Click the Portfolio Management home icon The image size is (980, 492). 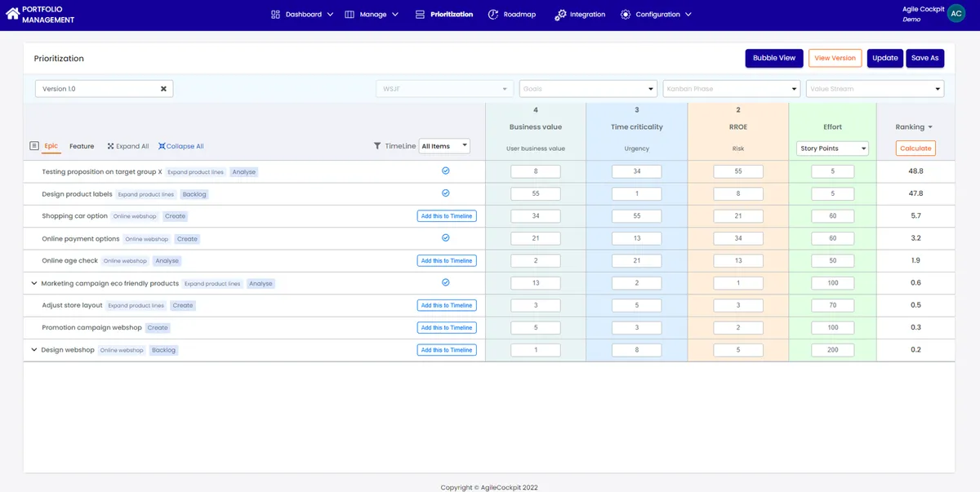(x=12, y=14)
